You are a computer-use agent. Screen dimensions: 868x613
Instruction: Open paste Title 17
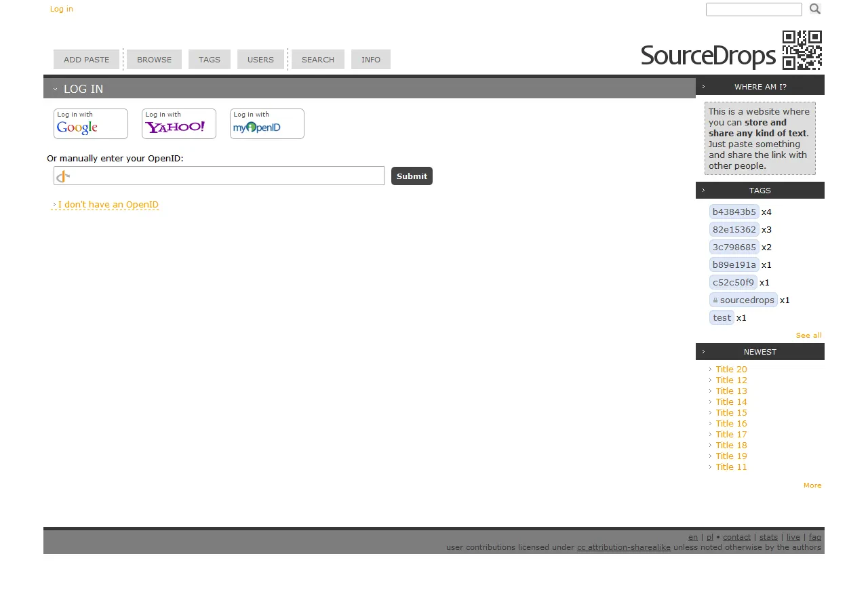tap(731, 435)
